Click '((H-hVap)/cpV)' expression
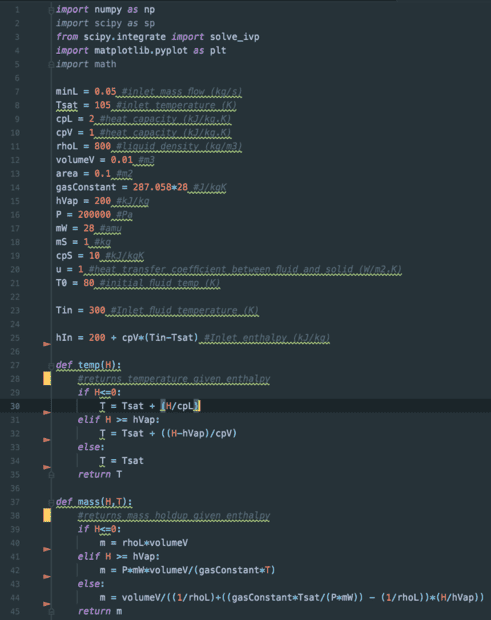The image size is (491, 620). (199, 434)
